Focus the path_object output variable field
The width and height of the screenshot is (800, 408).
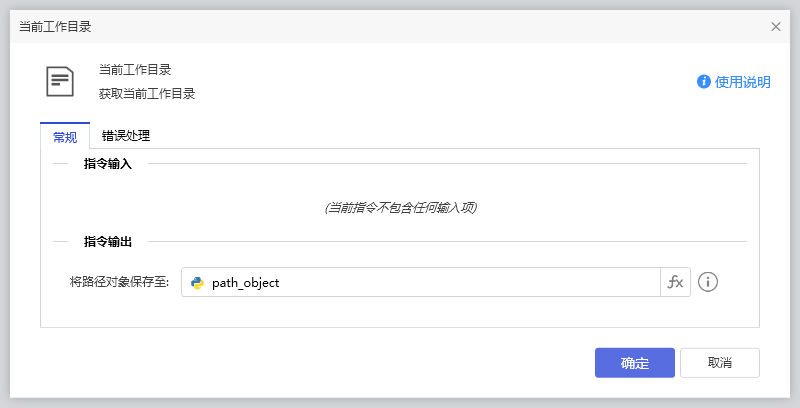pyautogui.click(x=430, y=283)
